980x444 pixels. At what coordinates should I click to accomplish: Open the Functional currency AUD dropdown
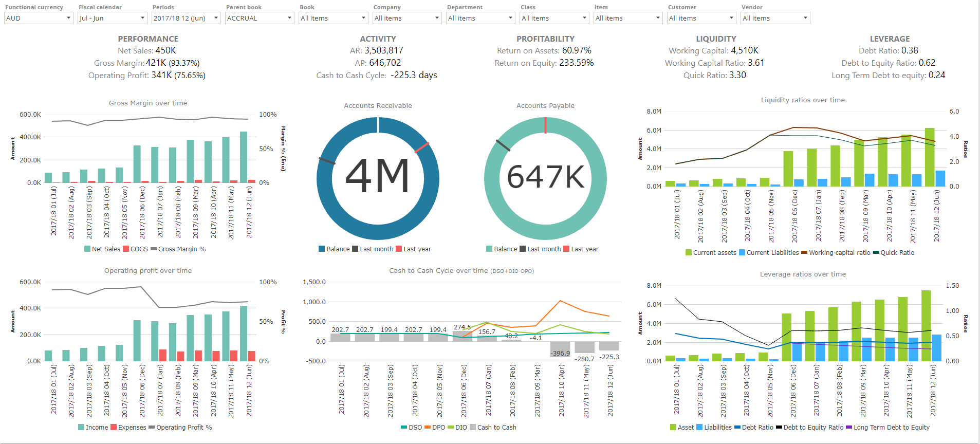click(39, 18)
